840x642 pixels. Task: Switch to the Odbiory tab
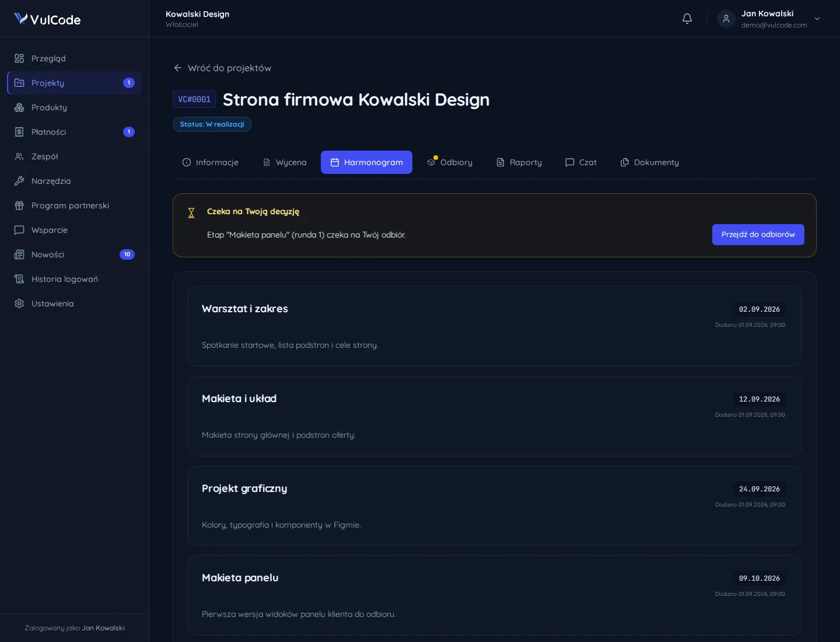click(x=450, y=162)
